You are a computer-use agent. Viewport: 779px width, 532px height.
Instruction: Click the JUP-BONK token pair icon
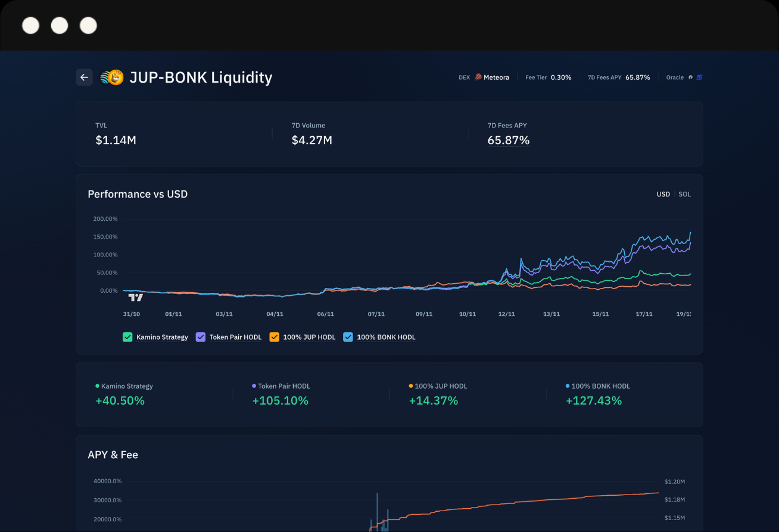112,77
